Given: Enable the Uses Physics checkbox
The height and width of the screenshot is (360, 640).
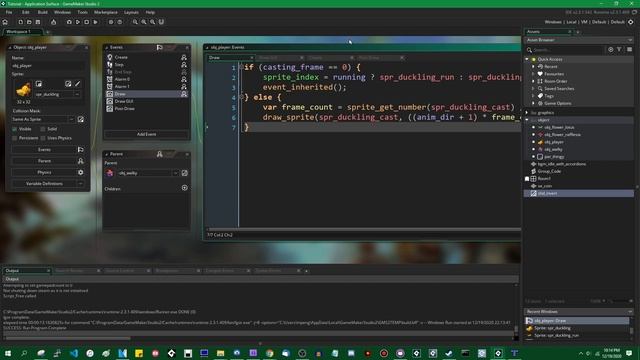Looking at the screenshot, I should click(43, 138).
